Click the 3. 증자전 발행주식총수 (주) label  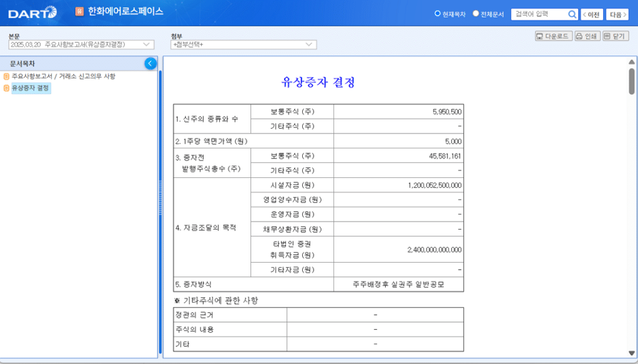coord(208,163)
